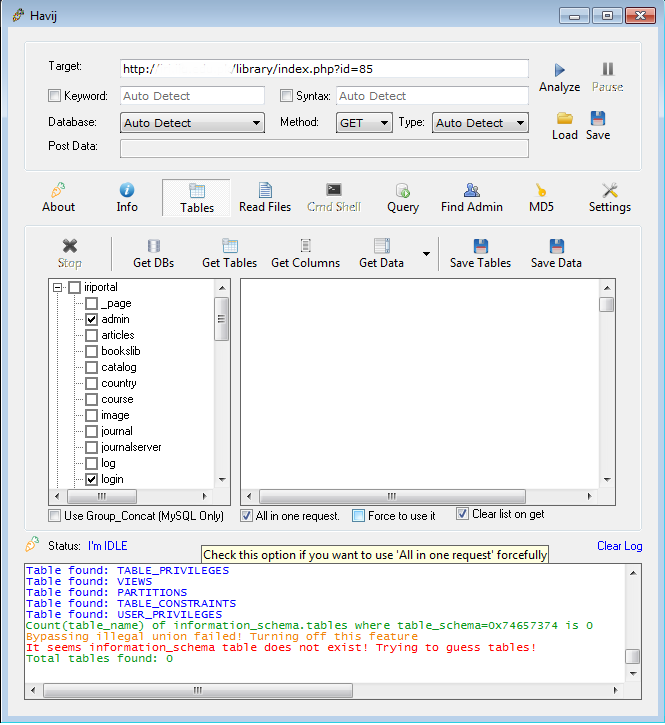
Task: Click the Syntax Auto Detect field
Action: (x=432, y=96)
